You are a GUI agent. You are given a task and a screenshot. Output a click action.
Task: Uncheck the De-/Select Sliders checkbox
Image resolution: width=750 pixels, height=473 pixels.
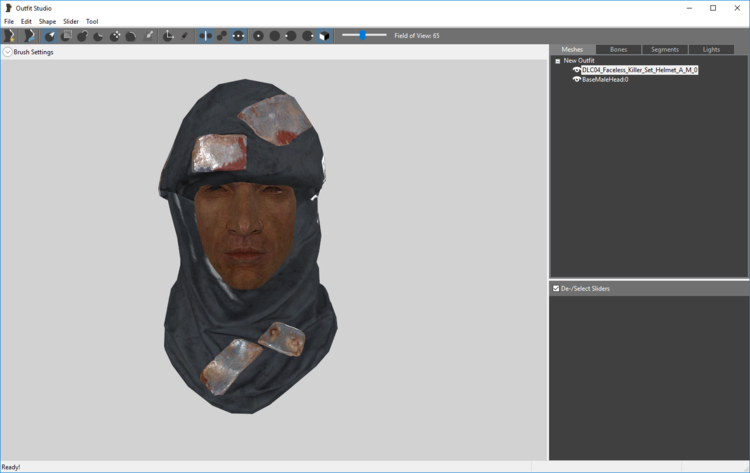click(x=556, y=288)
